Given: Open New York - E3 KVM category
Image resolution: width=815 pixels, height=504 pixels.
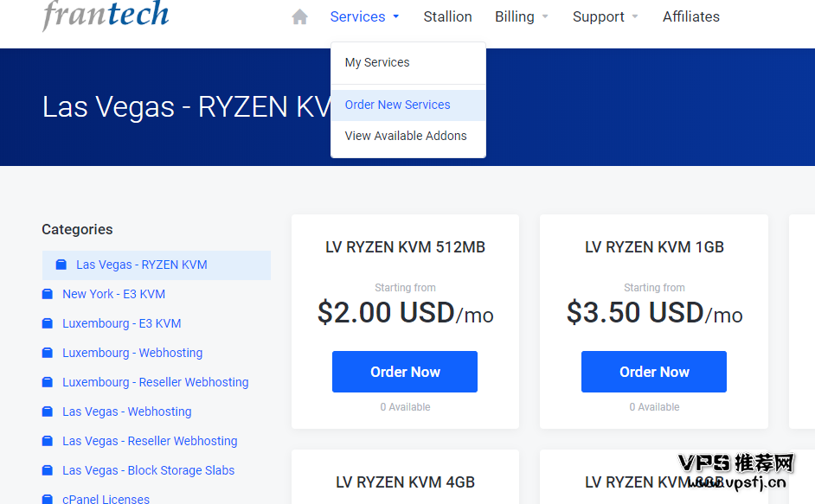Looking at the screenshot, I should click(114, 294).
